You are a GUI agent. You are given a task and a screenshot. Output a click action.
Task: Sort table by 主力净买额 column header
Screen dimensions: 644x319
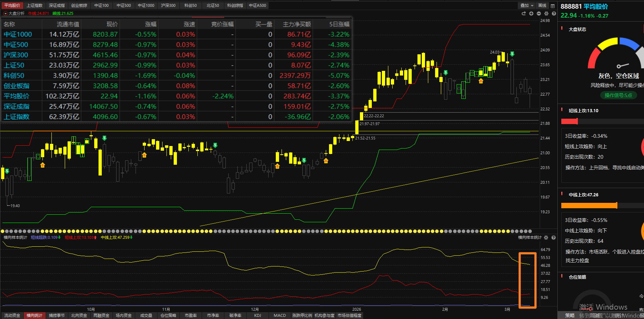click(297, 24)
